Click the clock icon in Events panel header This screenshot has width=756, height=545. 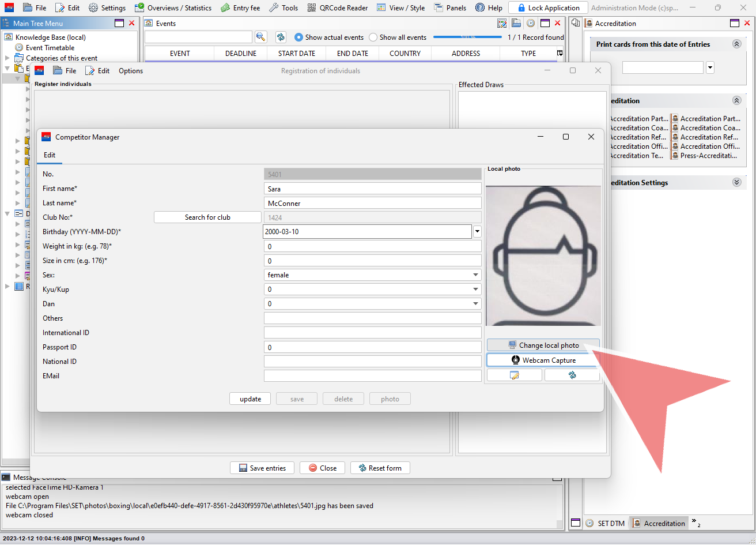pyautogui.click(x=530, y=24)
